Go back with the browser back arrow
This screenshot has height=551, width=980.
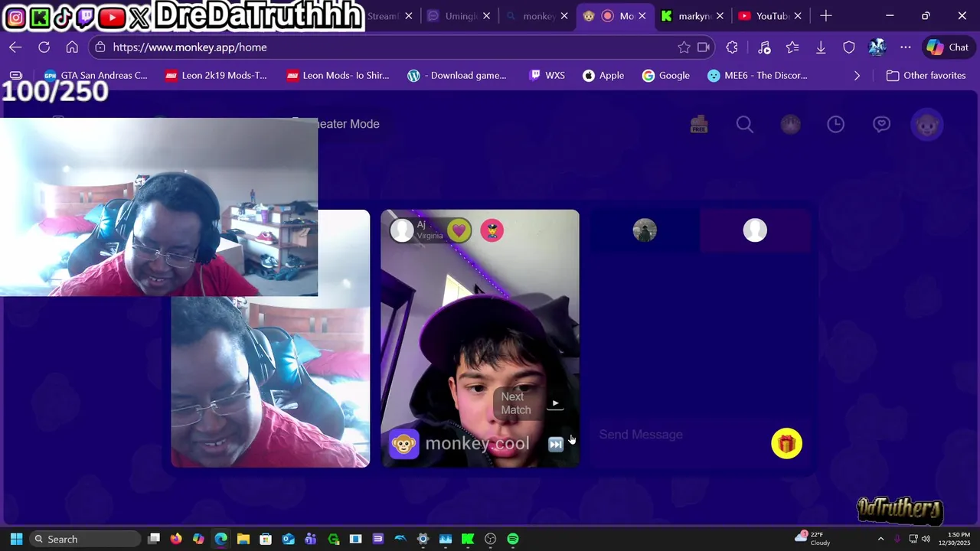[x=15, y=47]
